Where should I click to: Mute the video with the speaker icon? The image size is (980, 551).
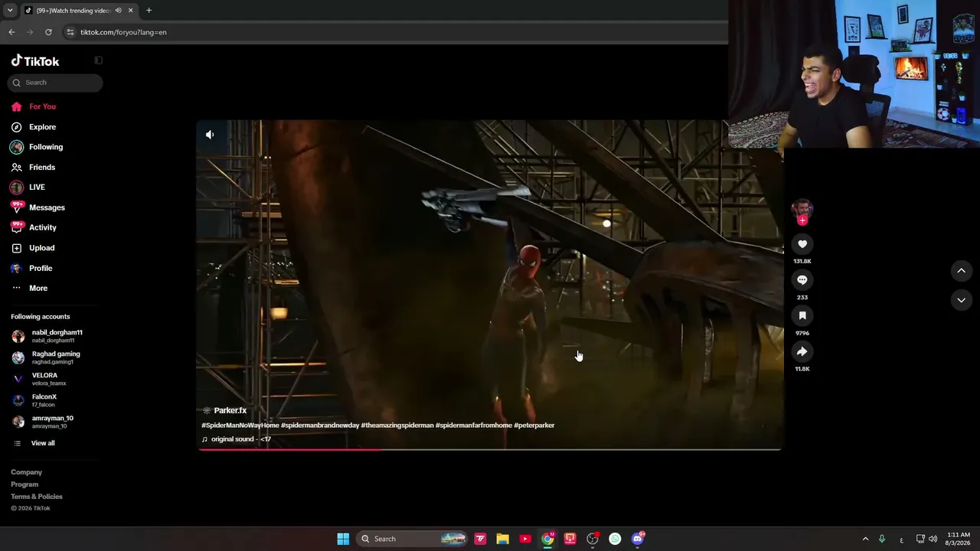pos(210,135)
